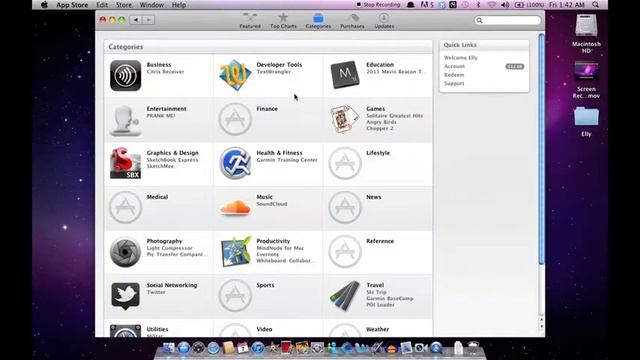Image resolution: width=640 pixels, height=360 pixels.
Task: Open Health & Fitness Garmin icon
Action: [235, 163]
